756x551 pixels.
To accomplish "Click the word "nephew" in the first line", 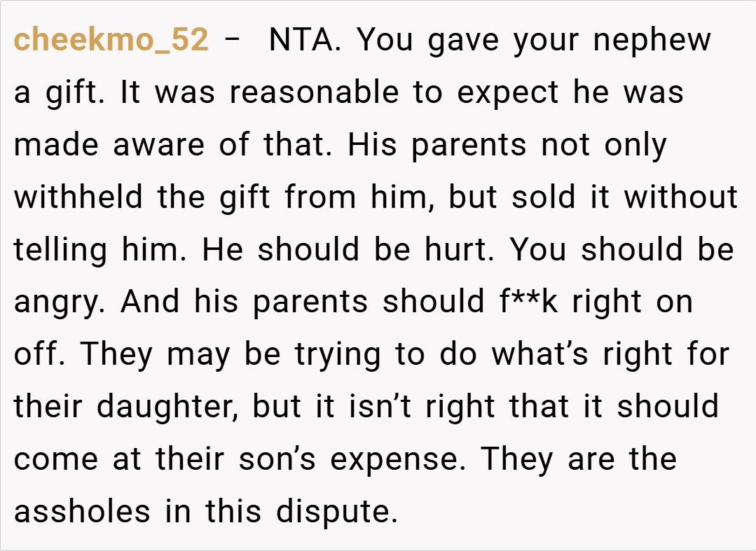I will [x=652, y=41].
